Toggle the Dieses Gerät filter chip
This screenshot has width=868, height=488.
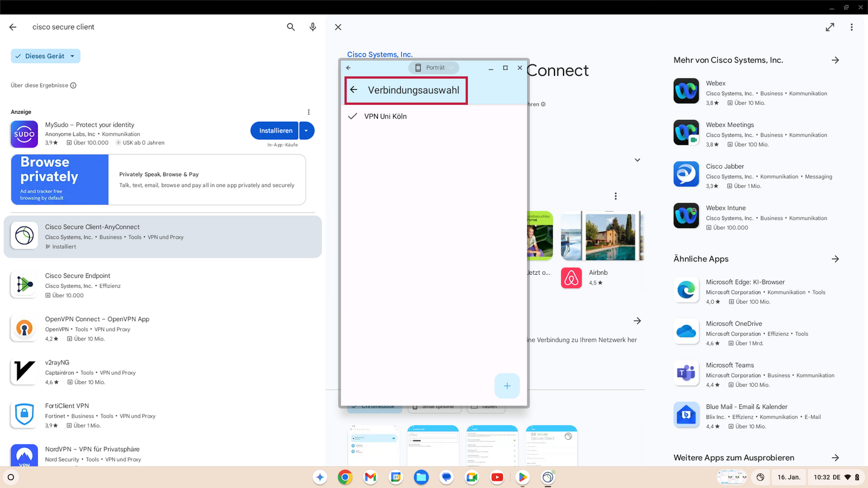coord(45,56)
